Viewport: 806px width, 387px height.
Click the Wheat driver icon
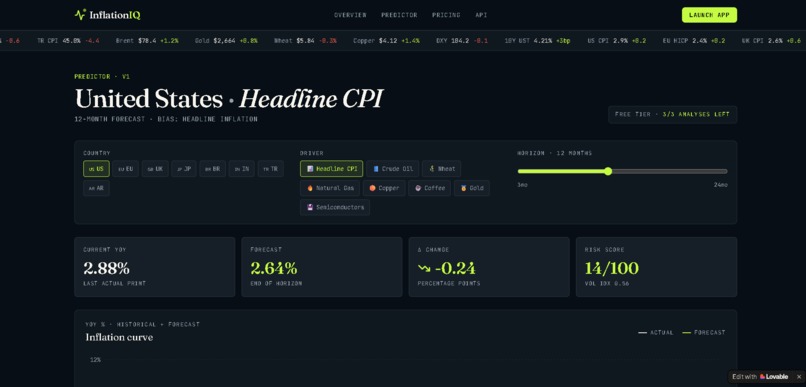click(432, 169)
